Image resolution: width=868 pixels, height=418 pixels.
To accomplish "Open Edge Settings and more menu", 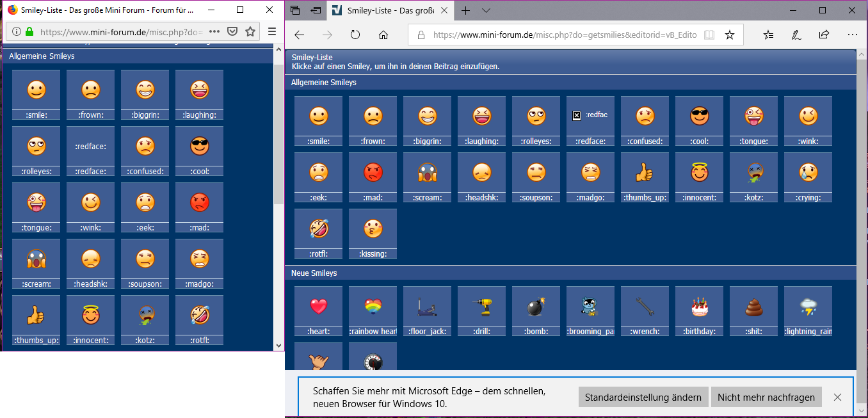I will (852, 35).
